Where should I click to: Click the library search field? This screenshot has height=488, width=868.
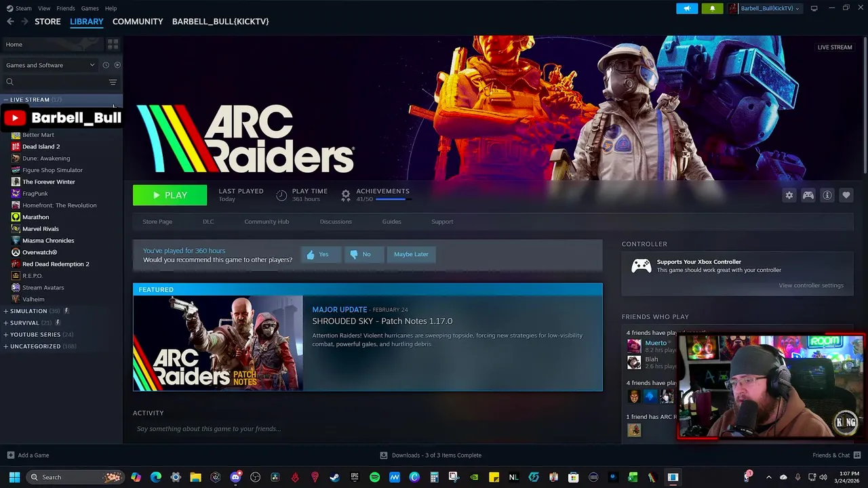tap(54, 82)
